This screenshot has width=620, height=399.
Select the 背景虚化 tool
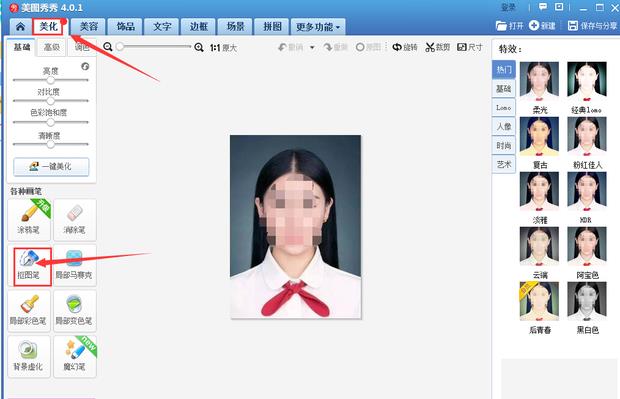[29, 357]
